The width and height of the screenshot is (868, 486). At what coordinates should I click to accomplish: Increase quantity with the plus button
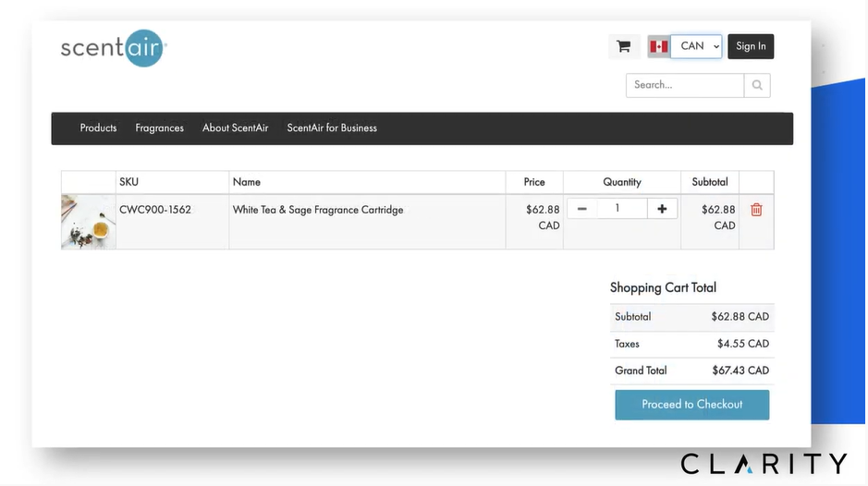tap(662, 209)
